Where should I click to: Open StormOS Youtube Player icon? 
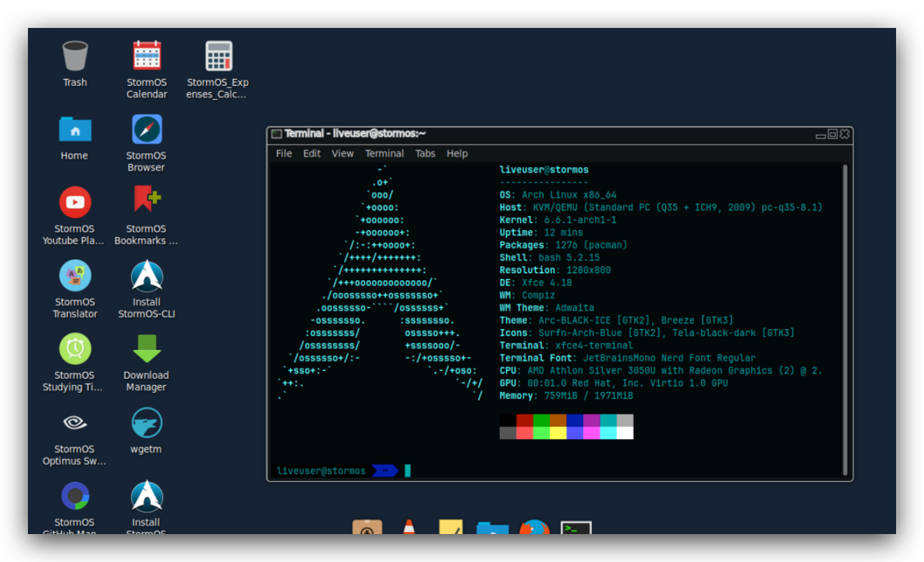tap(75, 203)
